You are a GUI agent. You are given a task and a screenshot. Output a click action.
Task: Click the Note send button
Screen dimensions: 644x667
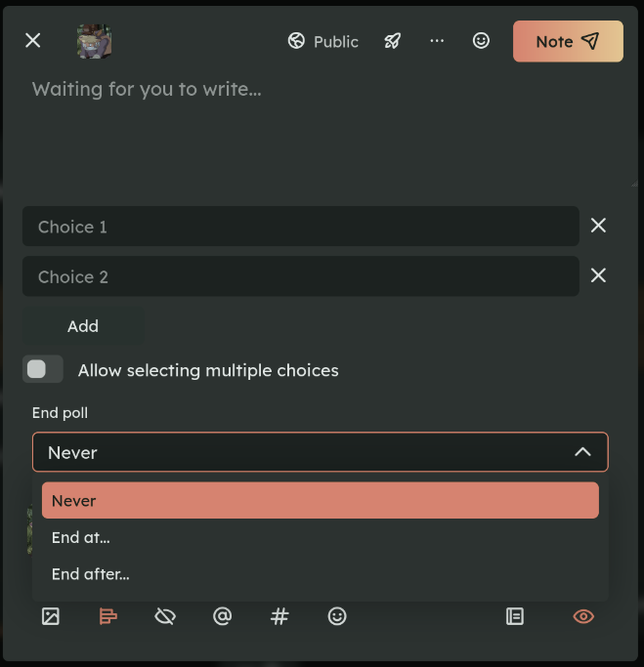pyautogui.click(x=568, y=41)
